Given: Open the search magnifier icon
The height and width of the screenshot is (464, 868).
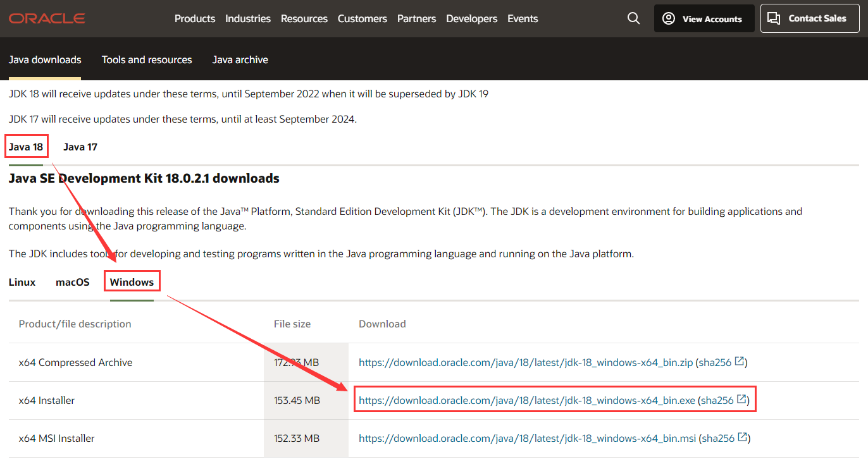Looking at the screenshot, I should (633, 18).
